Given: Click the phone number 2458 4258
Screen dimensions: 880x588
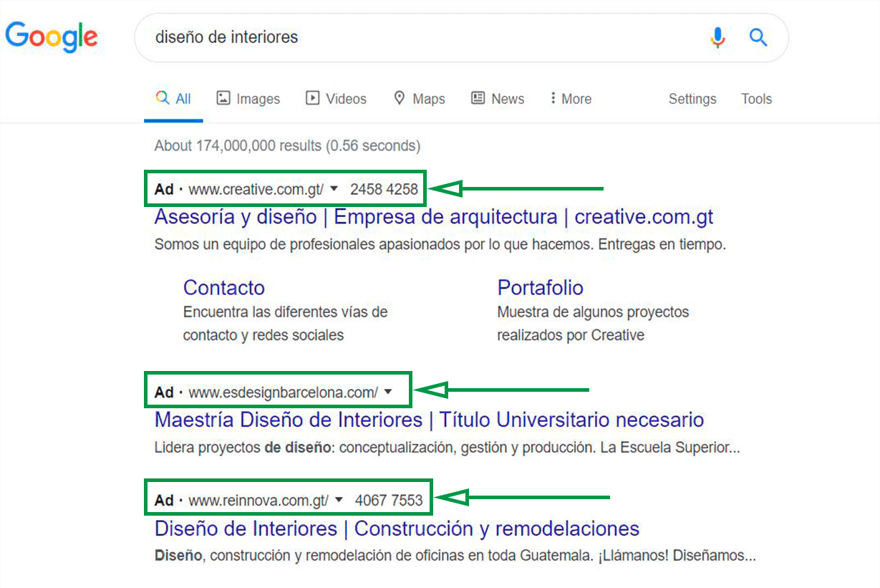Looking at the screenshot, I should (384, 190).
